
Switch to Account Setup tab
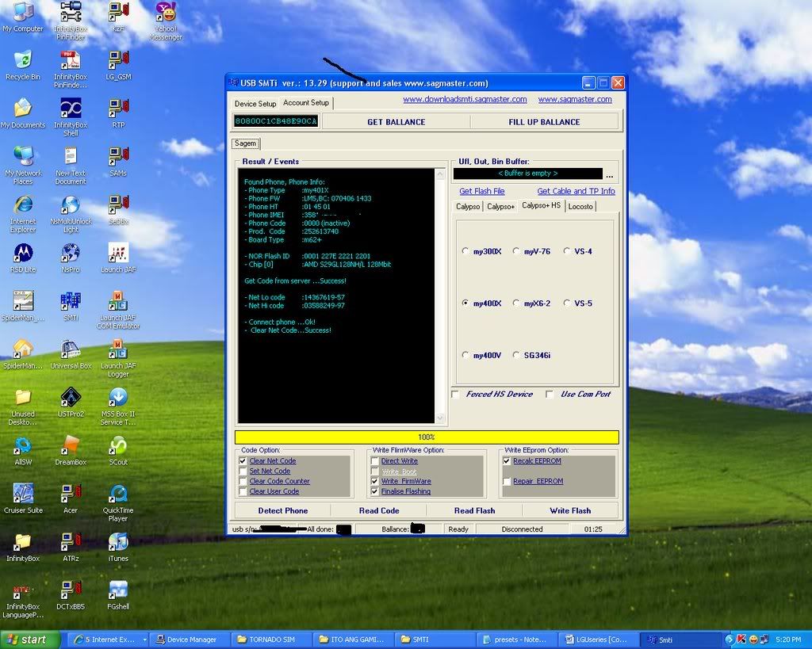pos(306,102)
